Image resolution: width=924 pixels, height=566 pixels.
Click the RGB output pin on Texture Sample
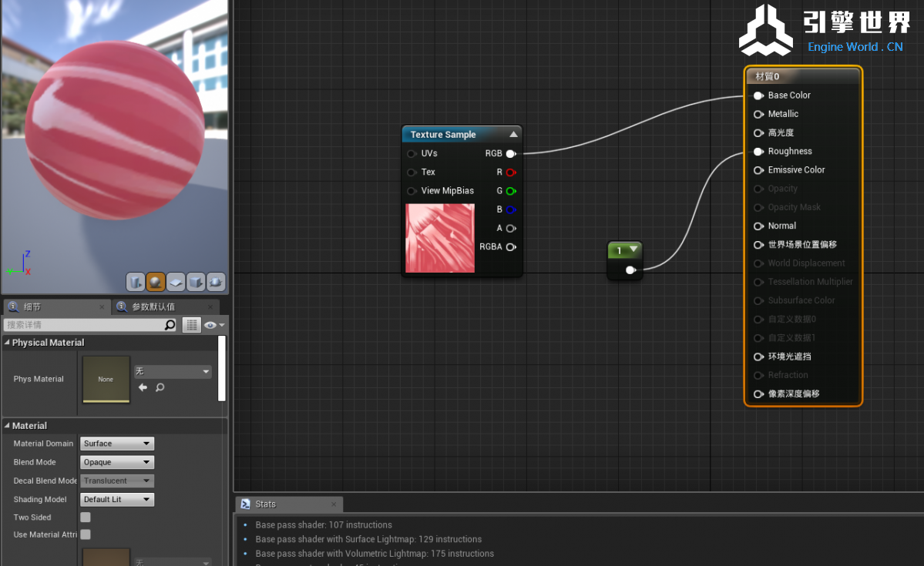[x=511, y=154]
